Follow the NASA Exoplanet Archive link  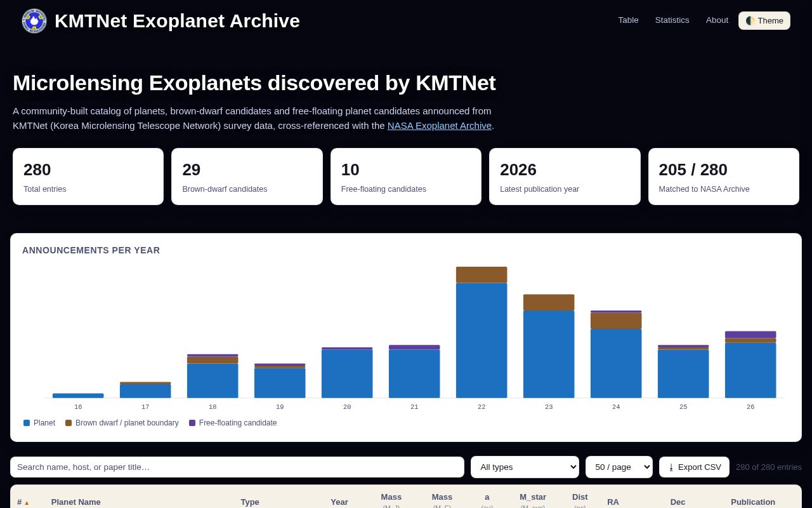440,126
